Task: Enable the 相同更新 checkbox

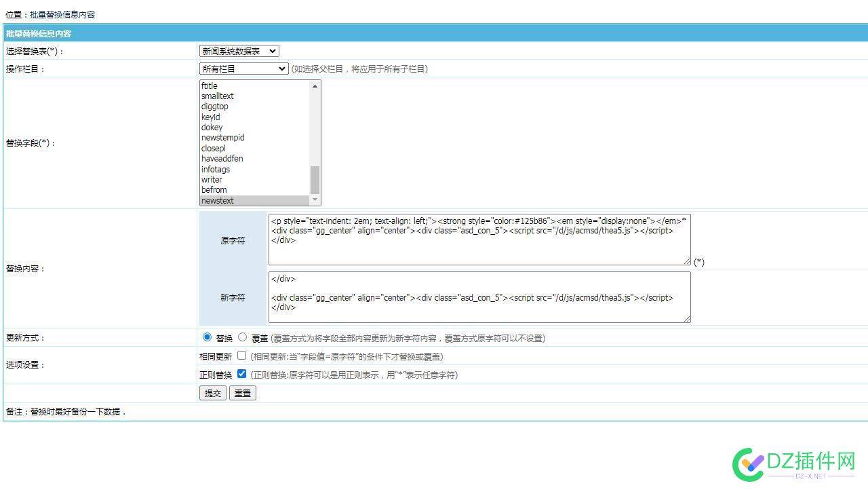Action: (x=241, y=355)
